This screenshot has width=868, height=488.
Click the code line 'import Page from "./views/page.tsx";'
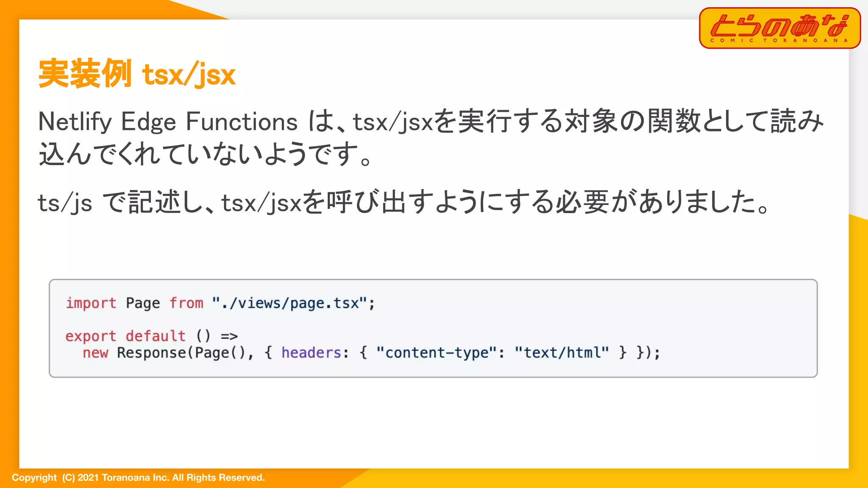pyautogui.click(x=220, y=303)
